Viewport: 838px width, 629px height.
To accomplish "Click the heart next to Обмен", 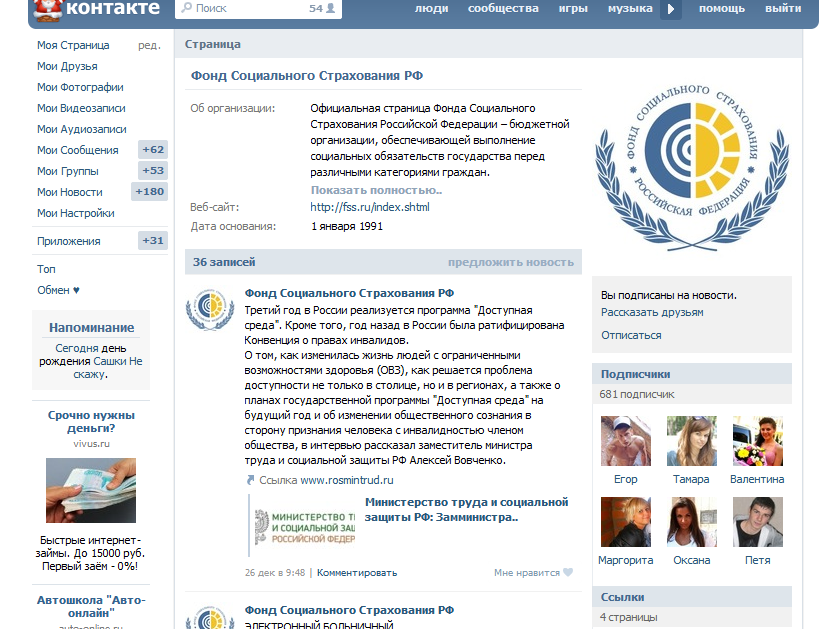I will [x=76, y=290].
